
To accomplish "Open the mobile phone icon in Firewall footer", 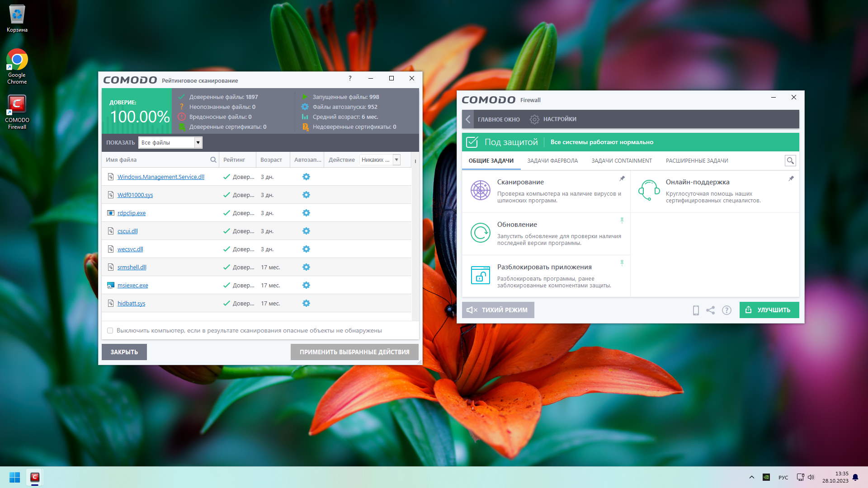I will (x=696, y=310).
